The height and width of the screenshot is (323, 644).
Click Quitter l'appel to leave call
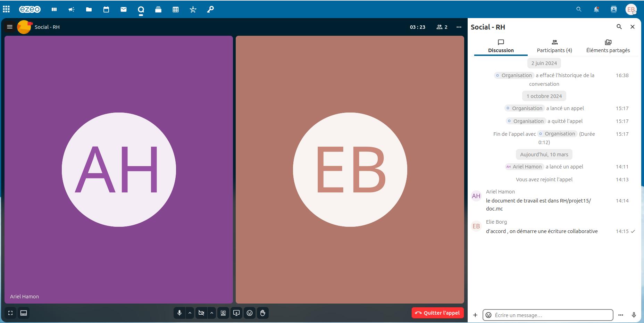click(437, 313)
